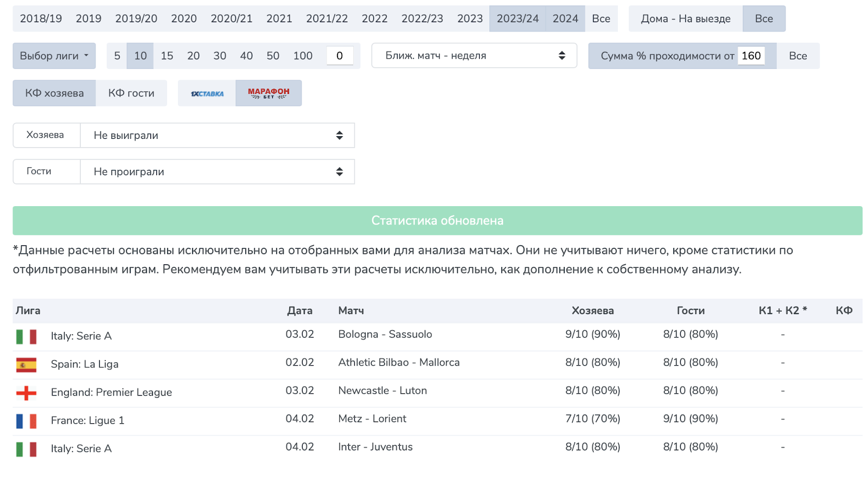Click the Матч column header
Image resolution: width=868 pixels, height=484 pixels.
tap(351, 311)
